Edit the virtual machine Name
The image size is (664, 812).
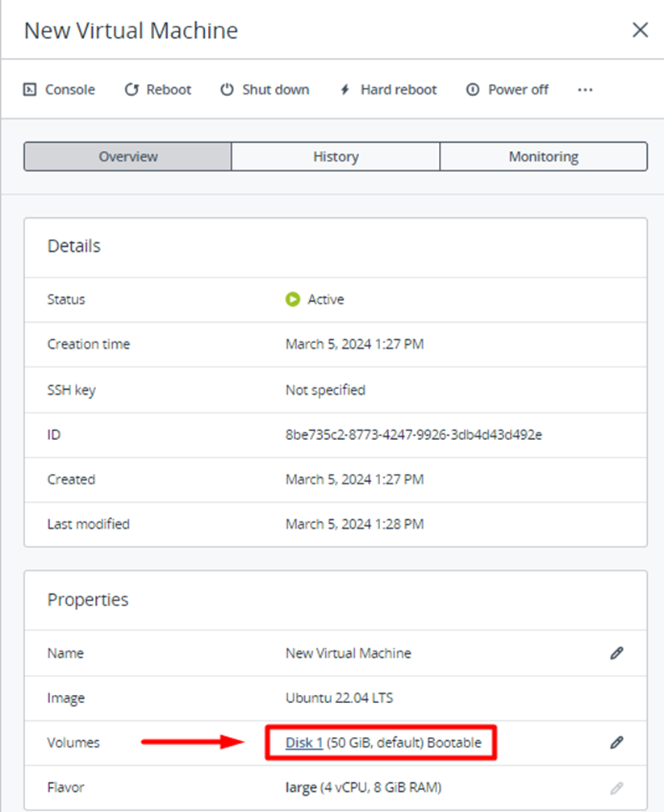click(616, 653)
